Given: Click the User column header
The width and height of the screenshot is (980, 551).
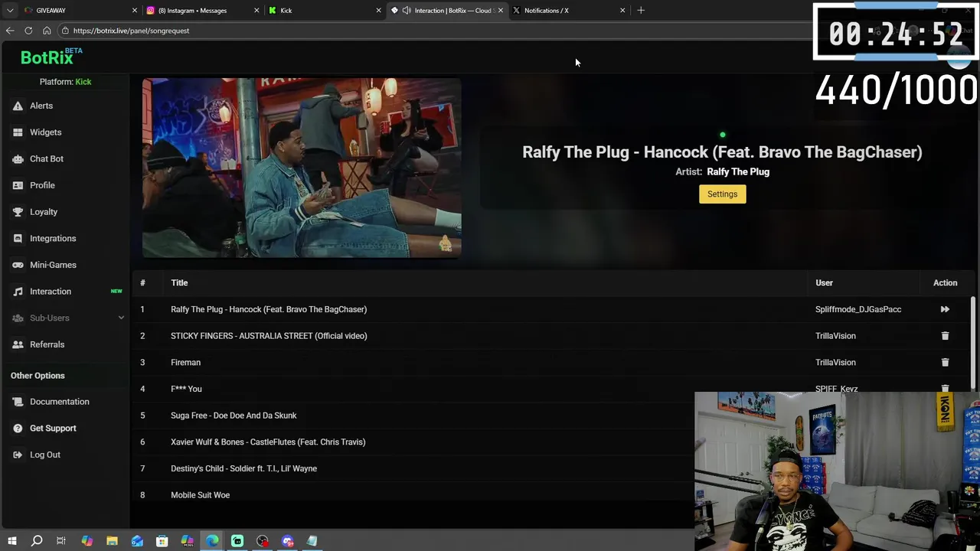Looking at the screenshot, I should 824,283.
